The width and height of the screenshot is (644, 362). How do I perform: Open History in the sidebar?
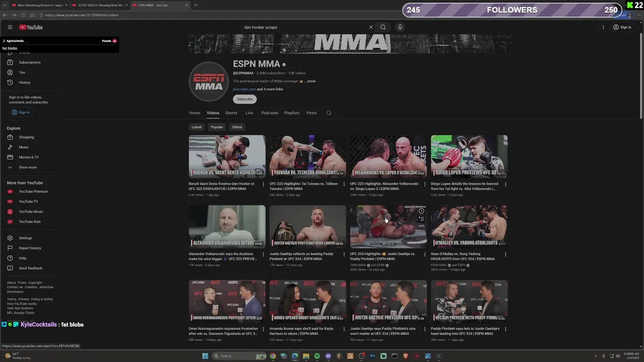[25, 82]
